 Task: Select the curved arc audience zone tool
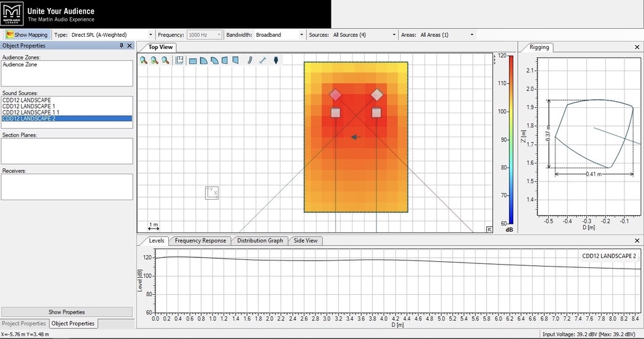(215, 61)
